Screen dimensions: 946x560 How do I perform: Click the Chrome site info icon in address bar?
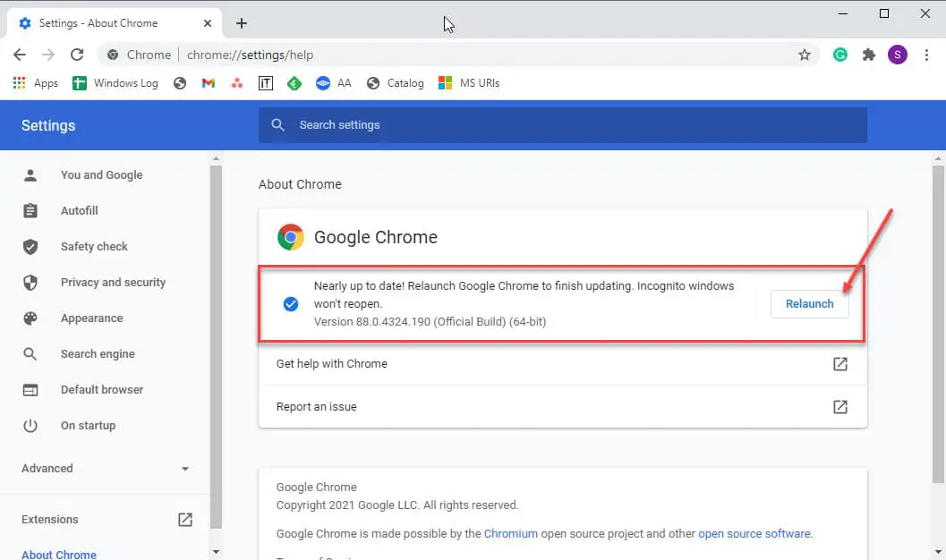click(113, 55)
